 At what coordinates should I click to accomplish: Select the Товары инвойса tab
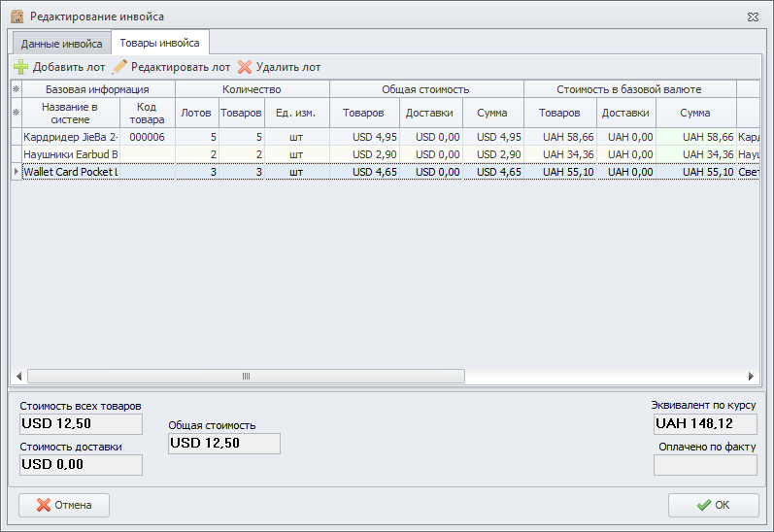[x=160, y=43]
